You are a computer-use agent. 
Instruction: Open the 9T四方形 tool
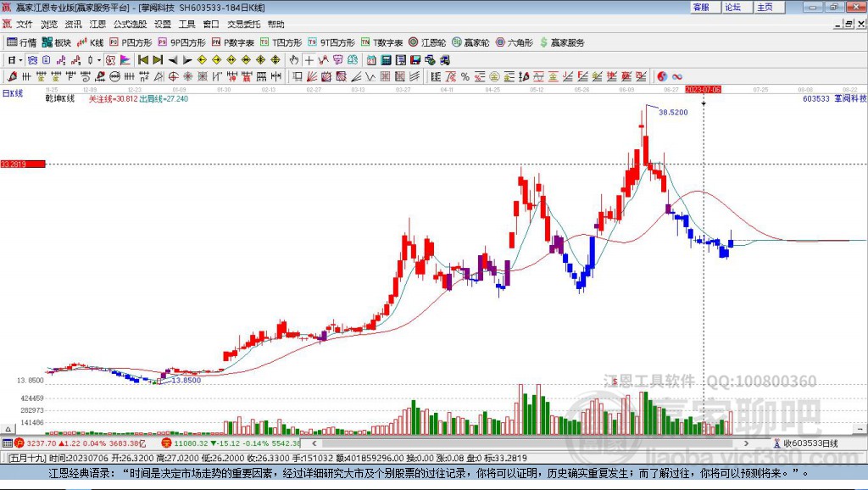[x=331, y=42]
